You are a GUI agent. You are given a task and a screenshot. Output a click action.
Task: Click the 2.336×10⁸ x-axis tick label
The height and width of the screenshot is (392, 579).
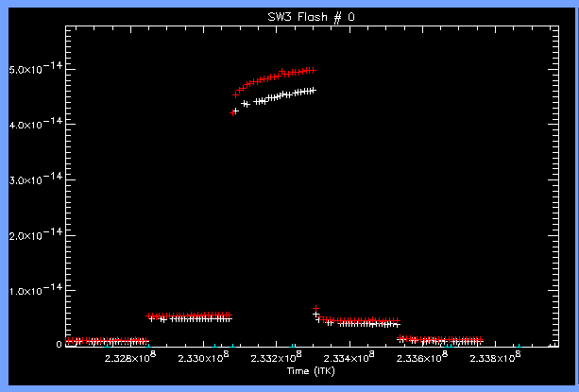422,358
